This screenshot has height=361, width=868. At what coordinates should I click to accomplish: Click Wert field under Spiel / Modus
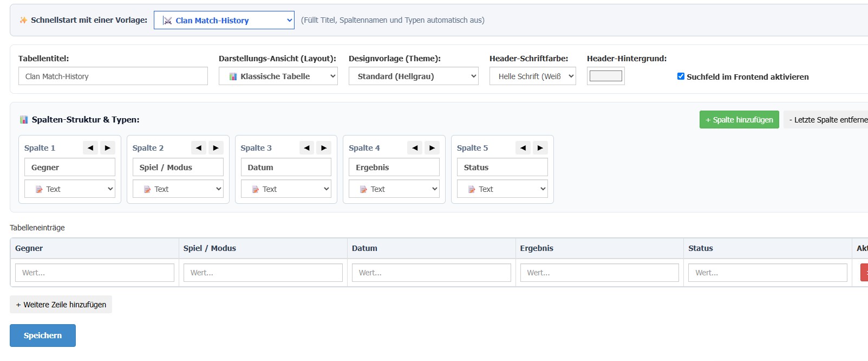click(x=263, y=273)
